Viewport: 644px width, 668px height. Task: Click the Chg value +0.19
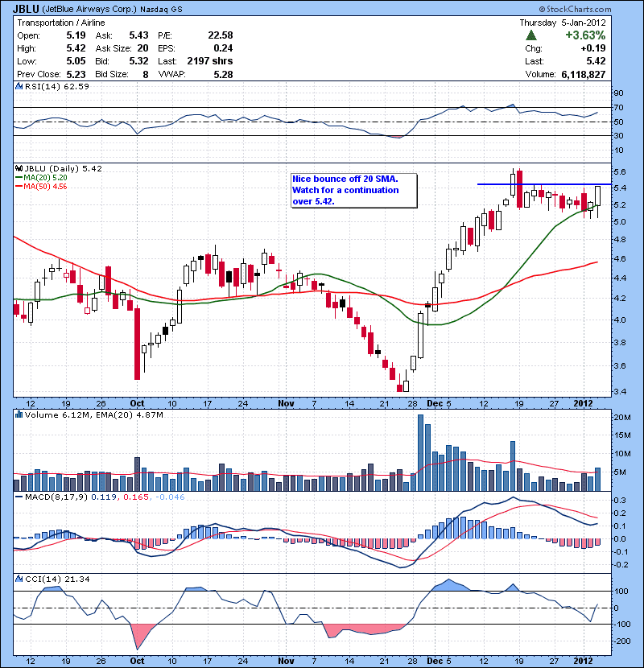pos(593,48)
